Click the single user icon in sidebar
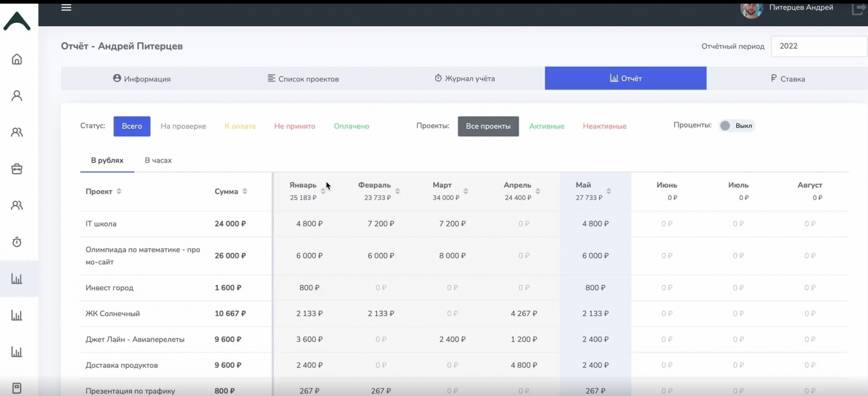This screenshot has height=396, width=868. (17, 96)
